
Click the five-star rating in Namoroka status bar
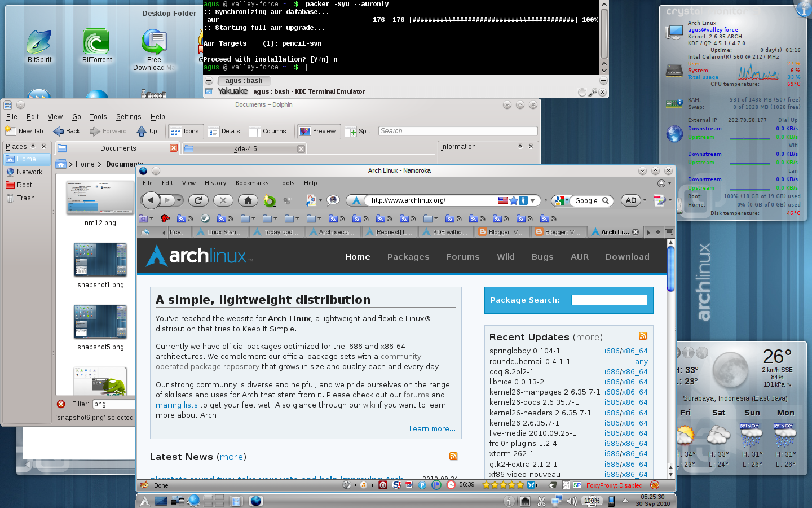503,485
